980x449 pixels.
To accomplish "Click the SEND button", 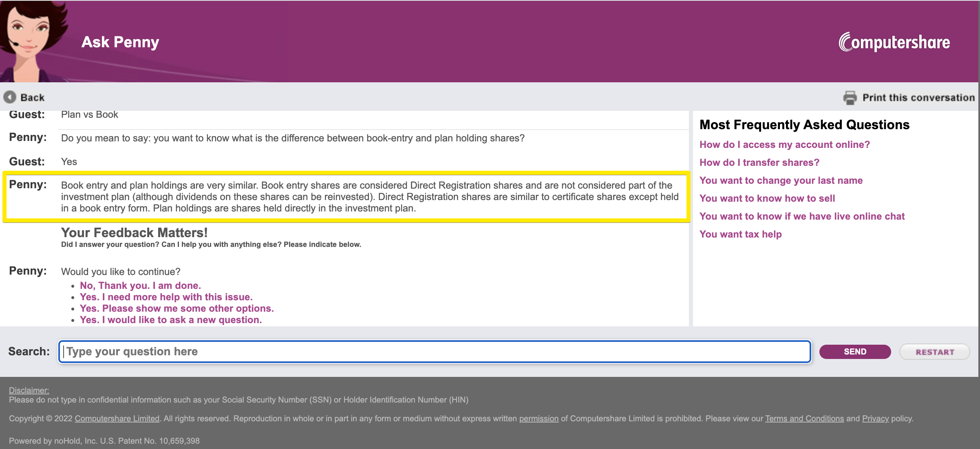I will tap(855, 352).
